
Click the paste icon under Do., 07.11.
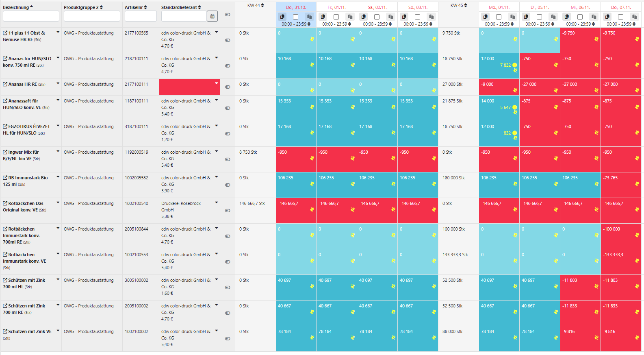[x=634, y=17]
